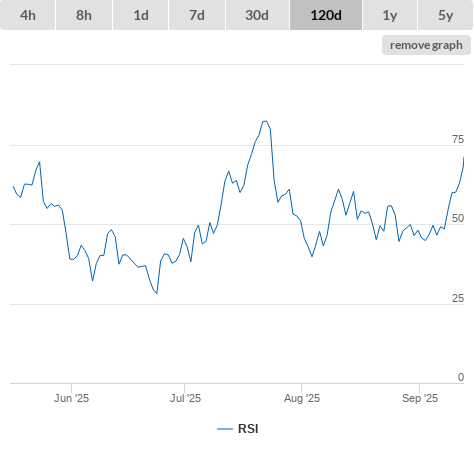The width and height of the screenshot is (474, 455).
Task: Choose the 1d range tab
Action: tap(141, 15)
